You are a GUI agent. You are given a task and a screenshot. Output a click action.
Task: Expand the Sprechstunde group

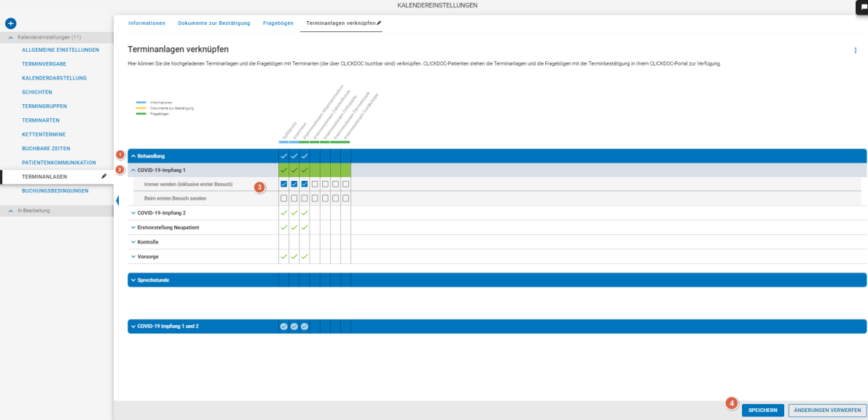pyautogui.click(x=133, y=280)
